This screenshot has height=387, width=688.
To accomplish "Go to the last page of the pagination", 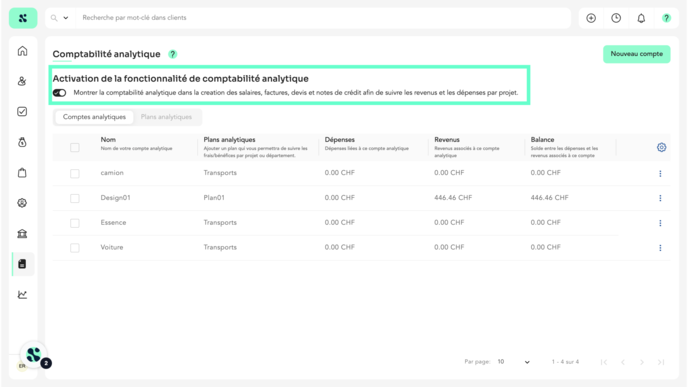I will [661, 362].
